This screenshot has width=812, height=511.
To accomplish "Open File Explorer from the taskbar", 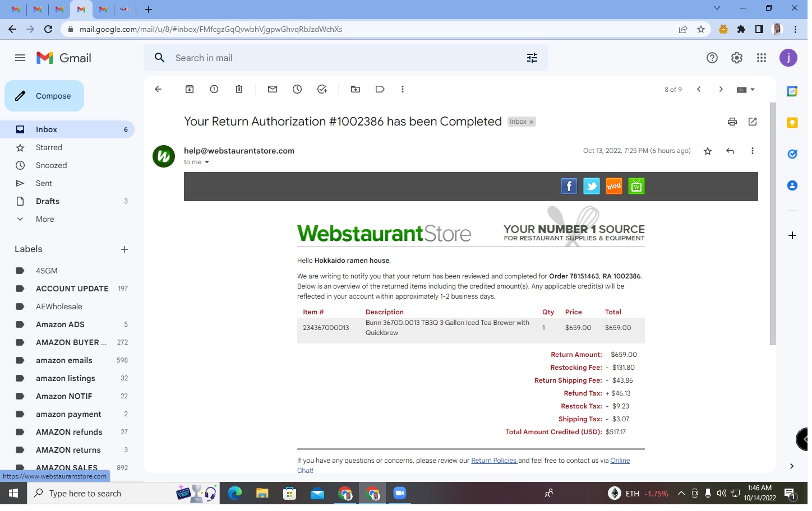I will 262,494.
